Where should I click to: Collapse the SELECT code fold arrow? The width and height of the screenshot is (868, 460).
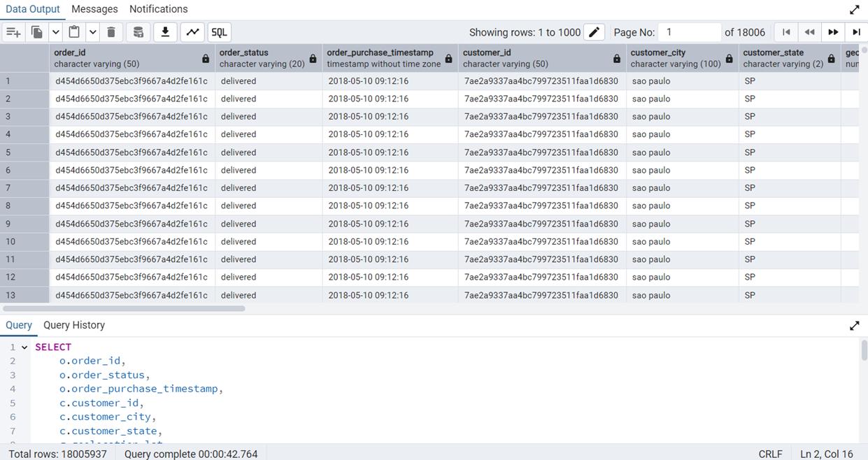click(24, 347)
